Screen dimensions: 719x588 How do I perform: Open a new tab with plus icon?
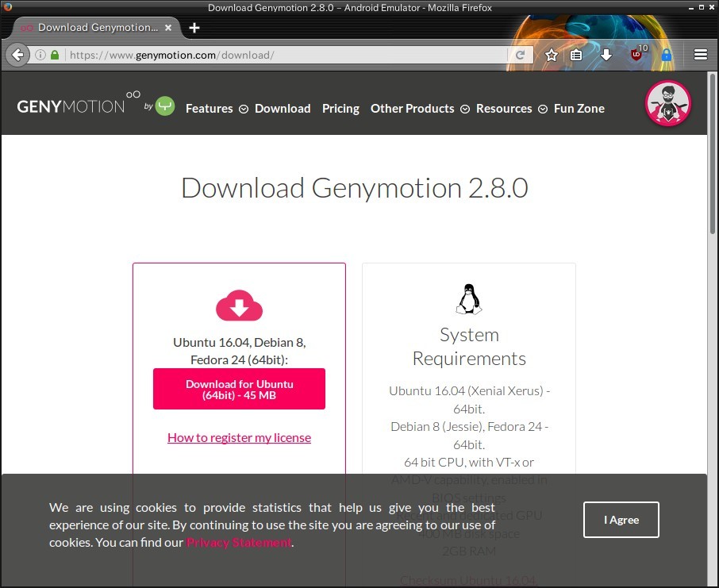coord(194,28)
